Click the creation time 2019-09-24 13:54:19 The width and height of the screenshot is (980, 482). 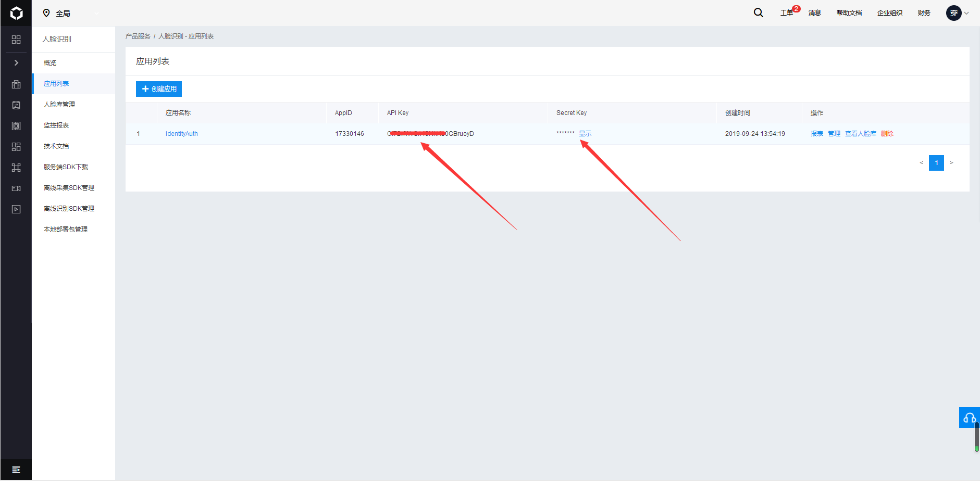[x=755, y=134]
